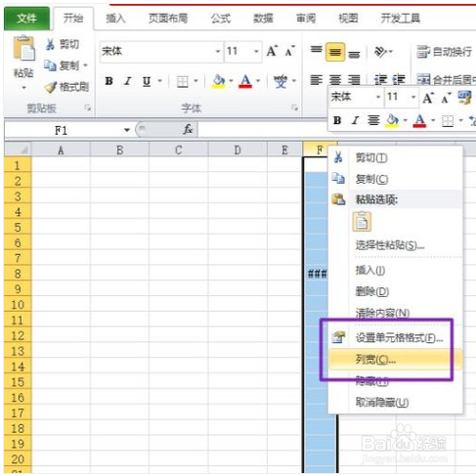Image resolution: width=476 pixels, height=476 pixels.
Task: Switch to the 视图 View tab
Action: tap(348, 19)
